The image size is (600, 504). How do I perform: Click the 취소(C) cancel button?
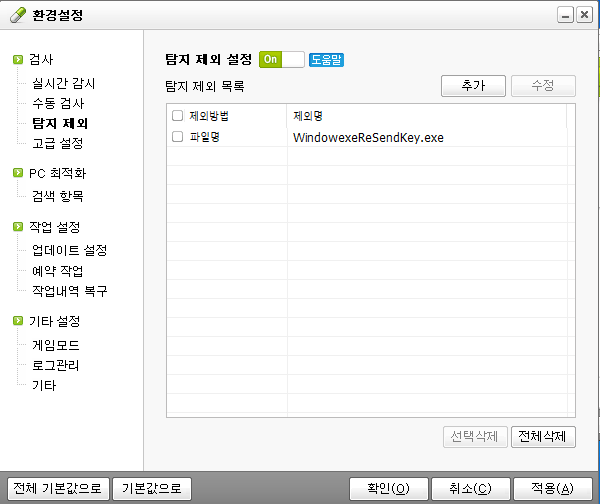click(x=471, y=488)
